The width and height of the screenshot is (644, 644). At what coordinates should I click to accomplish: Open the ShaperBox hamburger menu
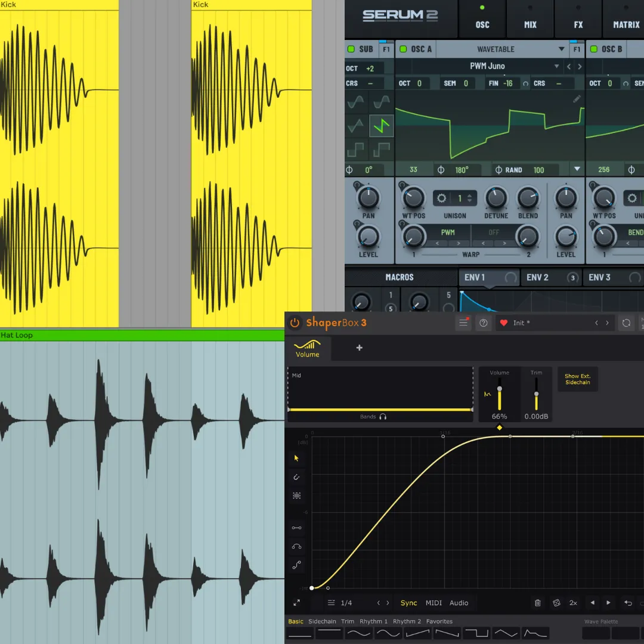pos(463,323)
